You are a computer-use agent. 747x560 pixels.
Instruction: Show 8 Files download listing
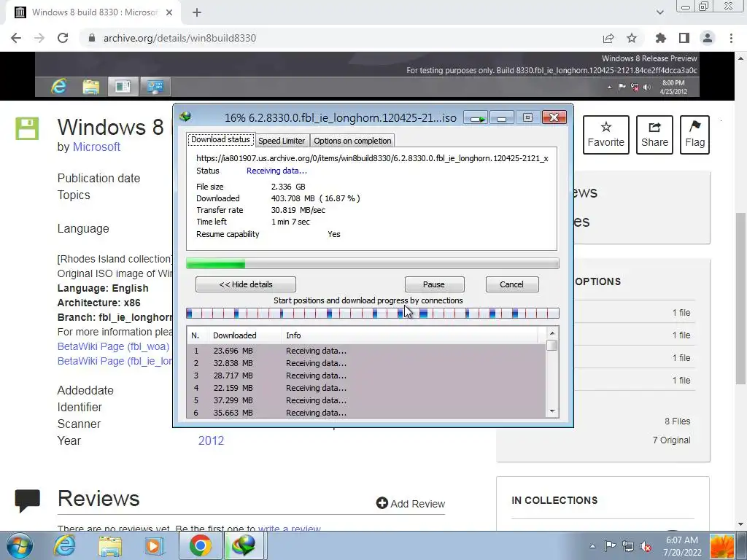(678, 421)
